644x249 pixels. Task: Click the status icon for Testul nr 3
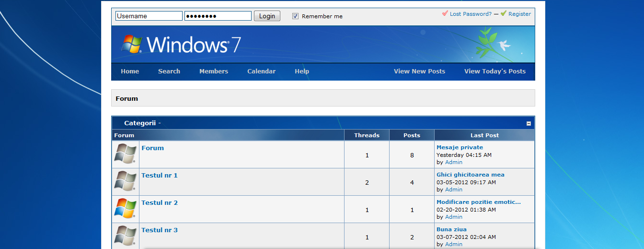click(x=126, y=236)
